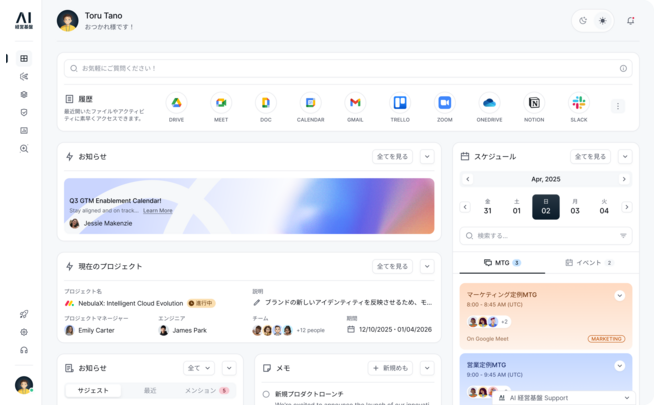Viewport: 660px width, 405px height.
Task: Follow the Learn More link on the banner
Action: coord(157,211)
